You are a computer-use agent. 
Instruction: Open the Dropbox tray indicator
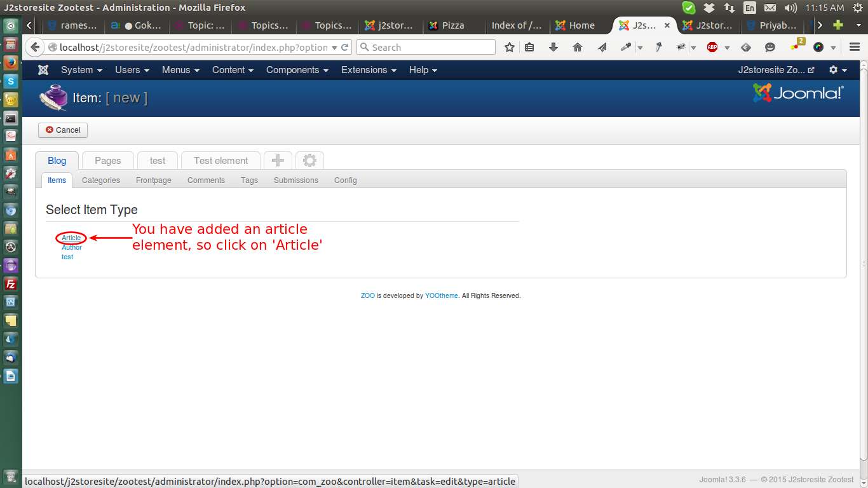pos(709,8)
